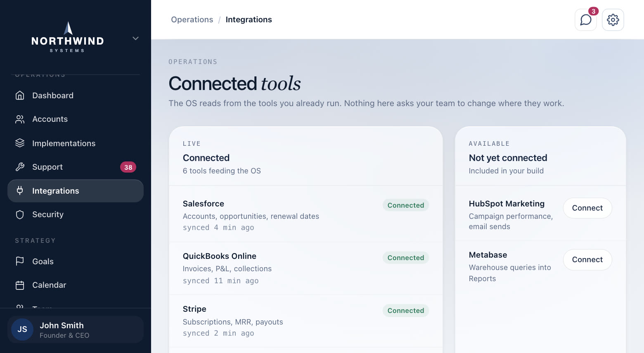
Task: Expand the workspace switcher chevron
Action: (135, 38)
